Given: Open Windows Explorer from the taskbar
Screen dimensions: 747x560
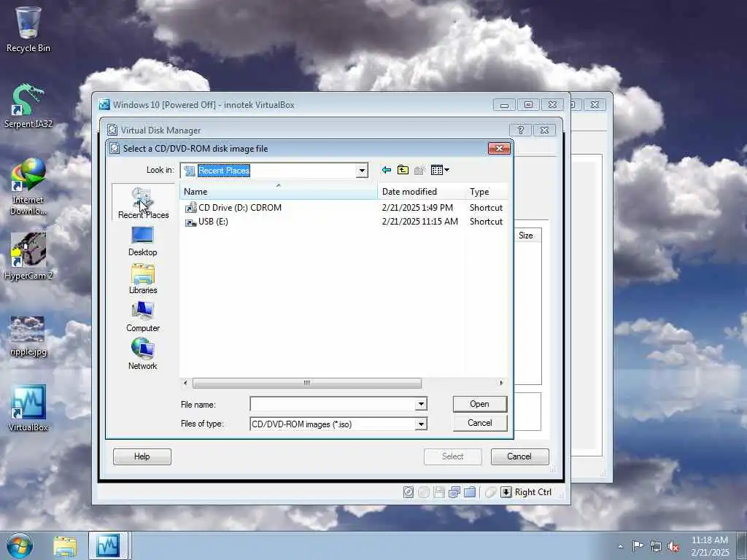Looking at the screenshot, I should [x=65, y=545].
